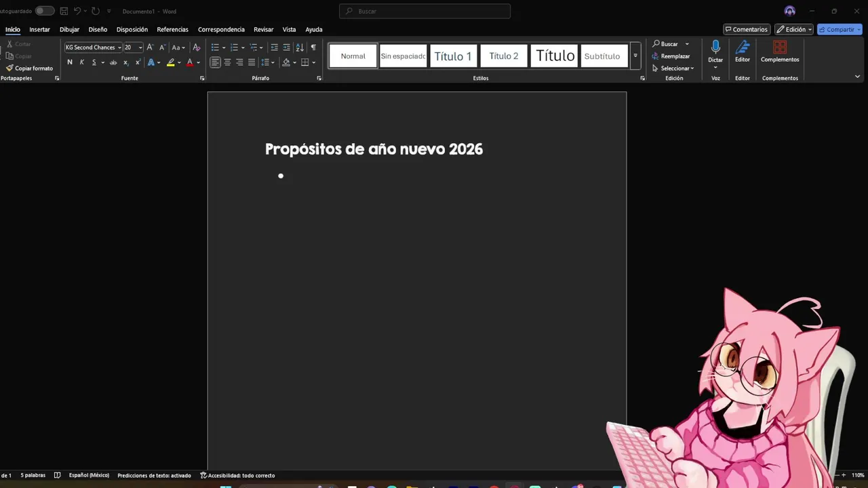Image resolution: width=868 pixels, height=488 pixels.
Task: Open the Borders dropdown arrow
Action: pos(314,62)
